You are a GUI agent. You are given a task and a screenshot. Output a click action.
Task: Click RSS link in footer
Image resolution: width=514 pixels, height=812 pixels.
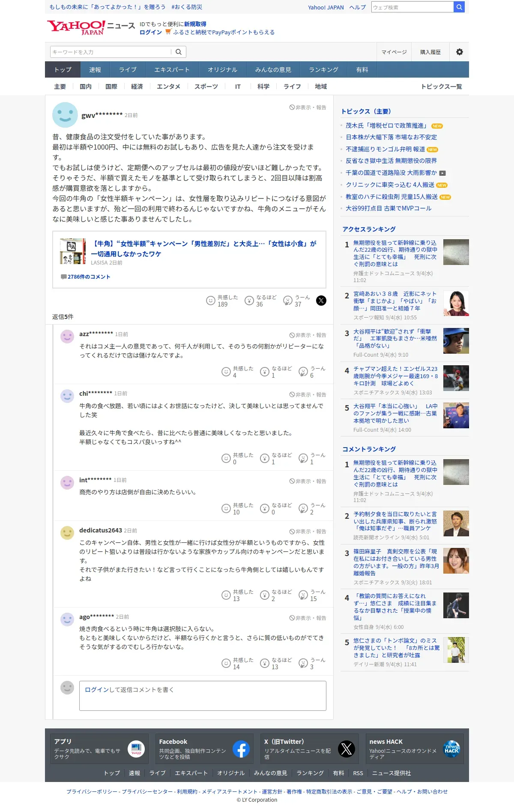coord(358,773)
